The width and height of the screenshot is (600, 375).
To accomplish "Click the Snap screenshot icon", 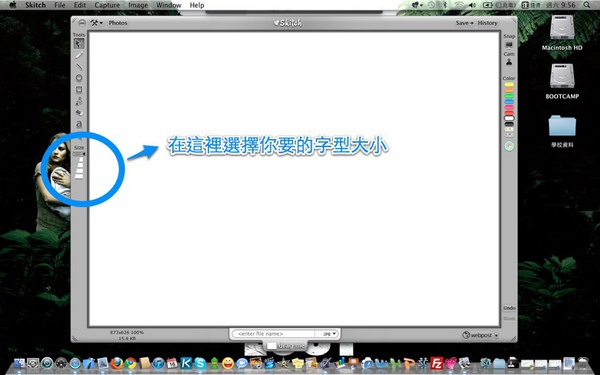I will (x=509, y=45).
